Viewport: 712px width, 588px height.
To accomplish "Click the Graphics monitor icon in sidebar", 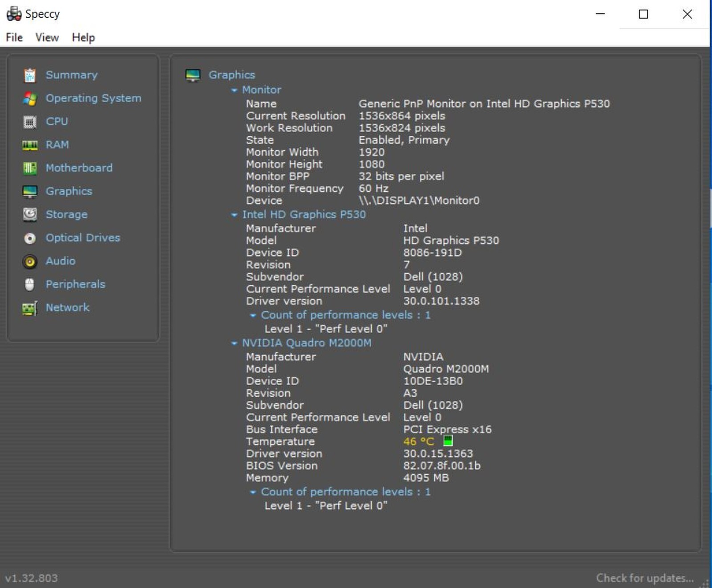I will coord(30,191).
